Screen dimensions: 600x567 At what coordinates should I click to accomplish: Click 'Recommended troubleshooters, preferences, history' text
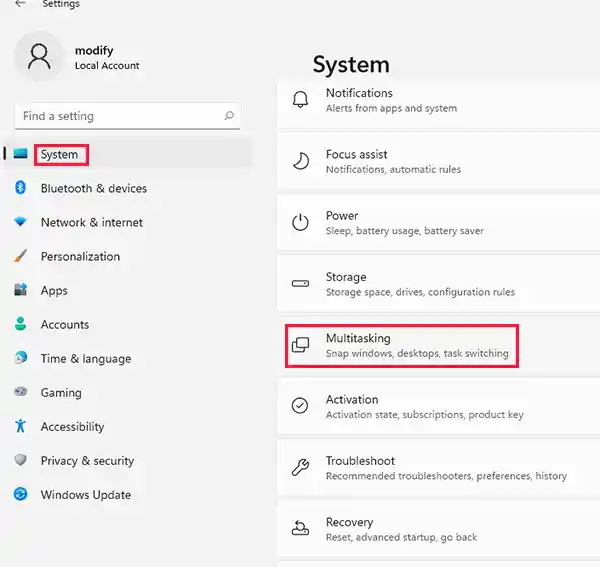click(x=446, y=476)
